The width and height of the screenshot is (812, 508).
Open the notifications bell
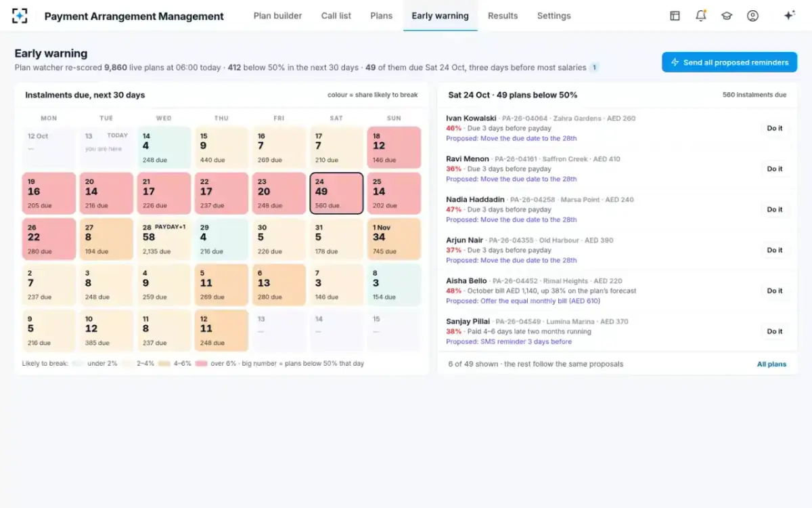(x=701, y=16)
